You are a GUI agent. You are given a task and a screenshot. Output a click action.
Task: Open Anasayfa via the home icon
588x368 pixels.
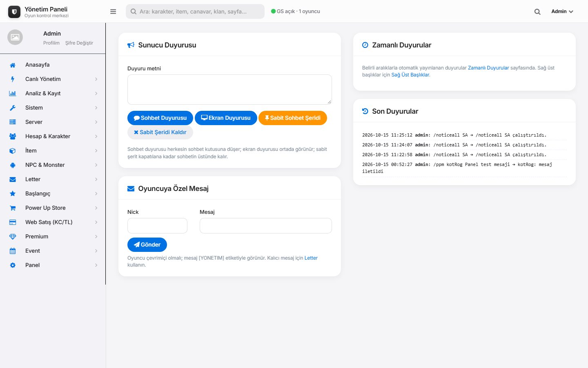point(13,65)
